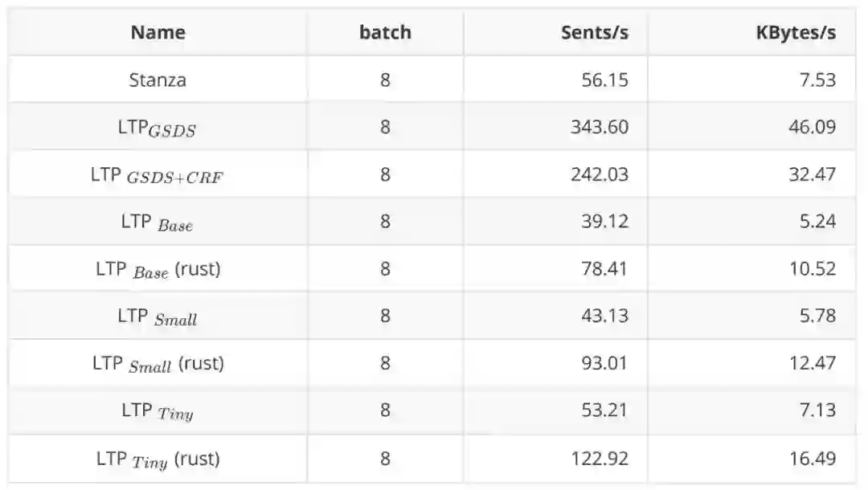
Task: Click the 10.52 KBytes/s cell
Action: point(812,269)
